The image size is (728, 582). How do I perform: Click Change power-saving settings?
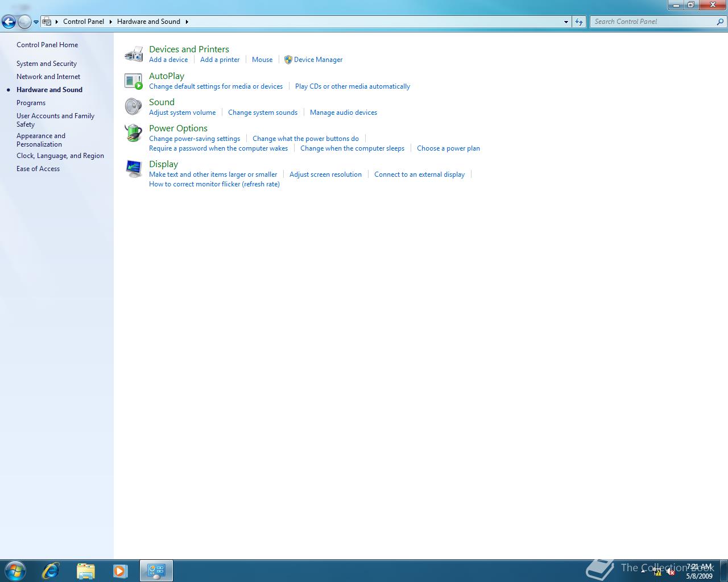point(195,139)
